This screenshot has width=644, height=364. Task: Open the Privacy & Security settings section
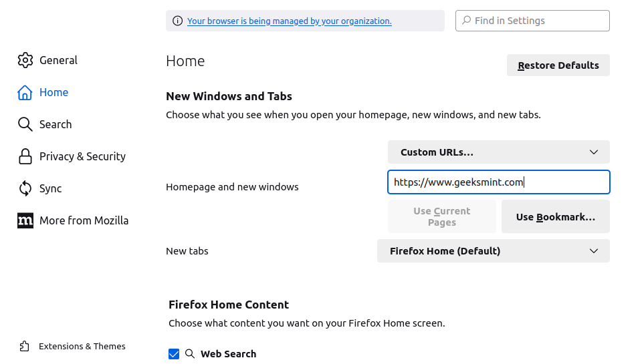(x=82, y=156)
